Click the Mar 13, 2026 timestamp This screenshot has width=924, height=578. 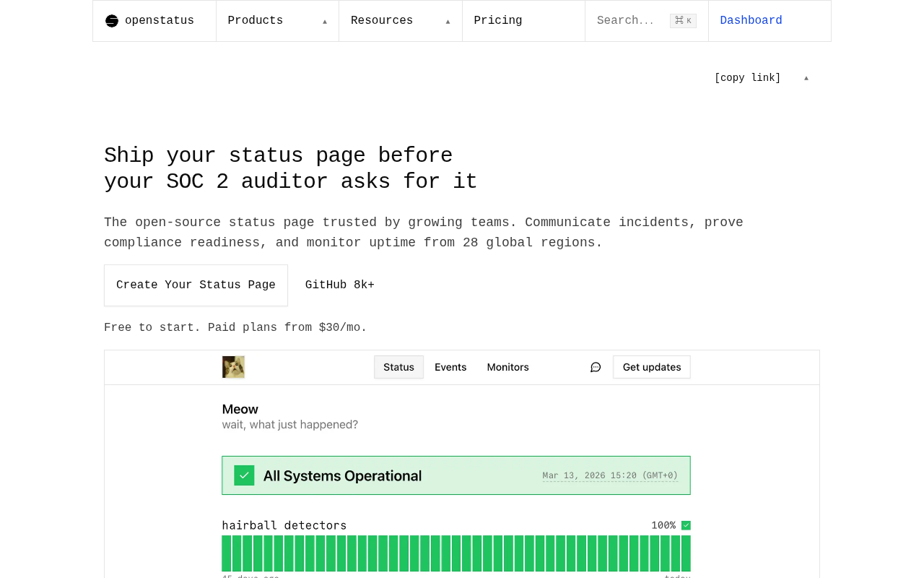(x=610, y=475)
